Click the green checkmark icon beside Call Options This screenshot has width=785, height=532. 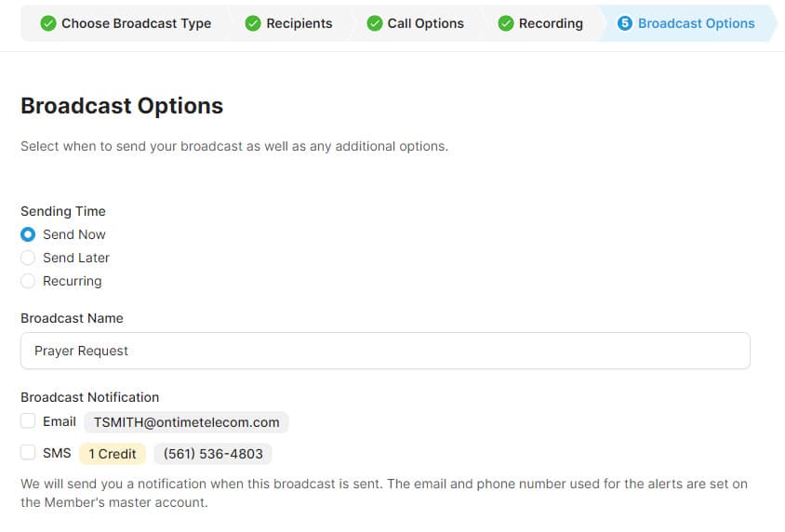pyautogui.click(x=375, y=23)
